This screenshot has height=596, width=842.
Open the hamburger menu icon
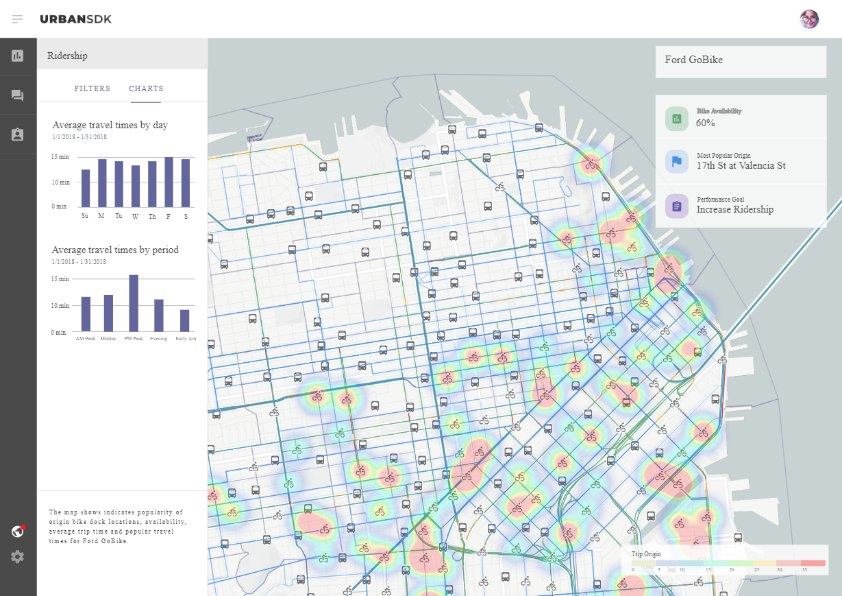pyautogui.click(x=17, y=19)
